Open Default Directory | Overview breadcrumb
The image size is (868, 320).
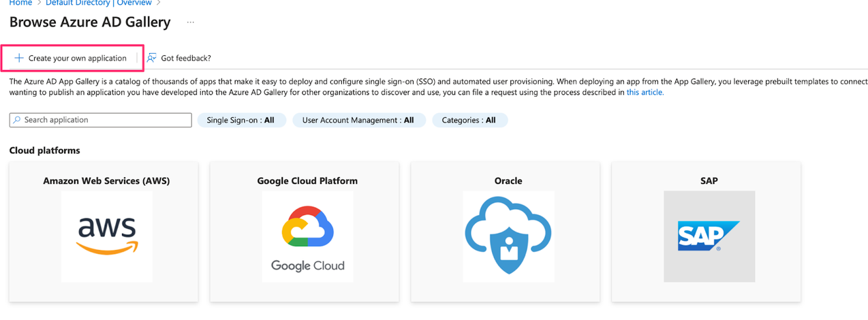[98, 3]
